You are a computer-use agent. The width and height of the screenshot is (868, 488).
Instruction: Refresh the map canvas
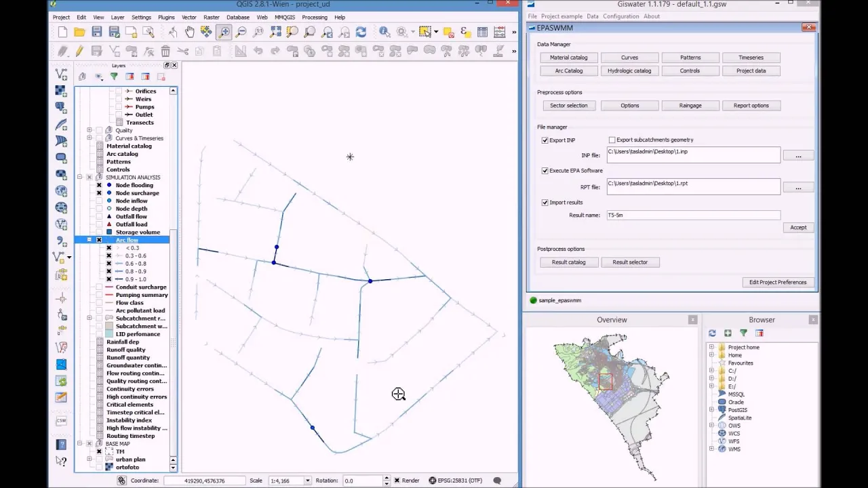pyautogui.click(x=361, y=32)
